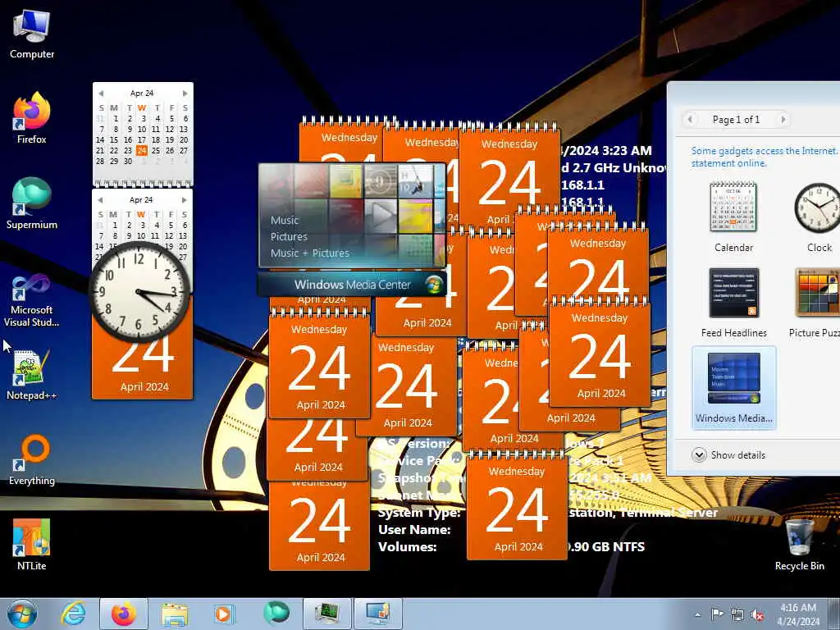
Task: Select the Clock gadget in gallery
Action: (x=819, y=217)
